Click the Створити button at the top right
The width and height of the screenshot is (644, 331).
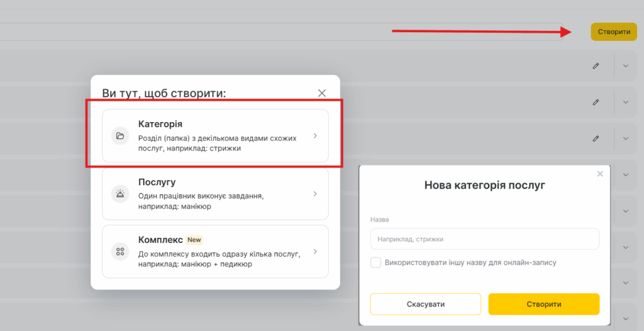[x=614, y=31]
